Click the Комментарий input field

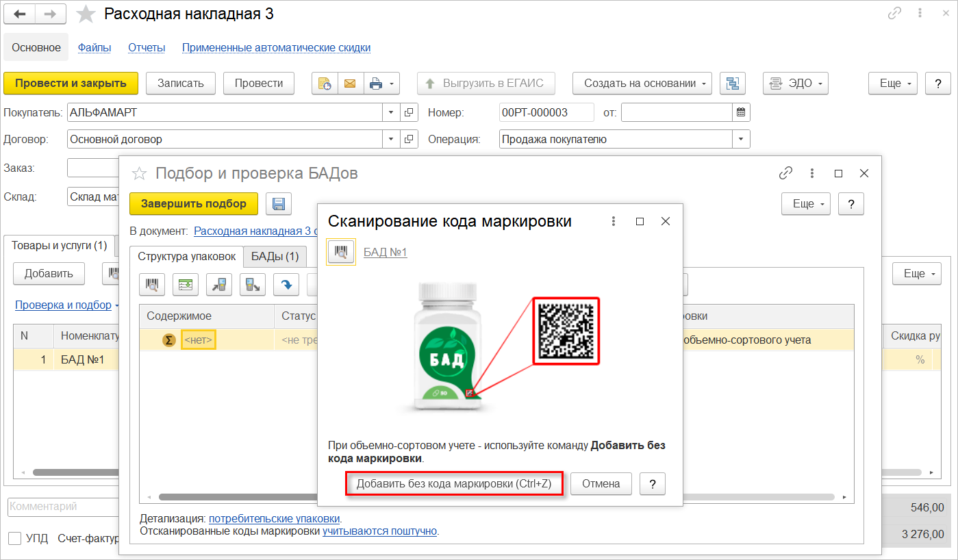[63, 507]
